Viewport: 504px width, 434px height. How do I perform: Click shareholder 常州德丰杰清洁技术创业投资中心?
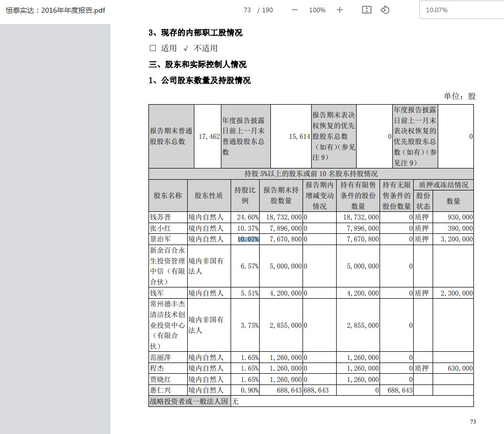coord(167,325)
